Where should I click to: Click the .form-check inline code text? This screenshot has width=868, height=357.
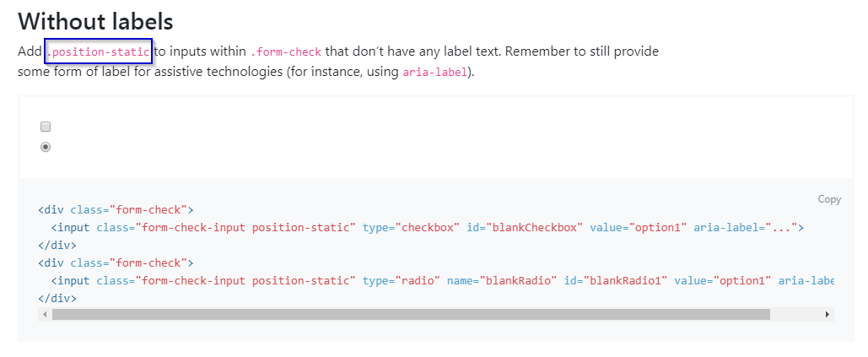[x=286, y=52]
